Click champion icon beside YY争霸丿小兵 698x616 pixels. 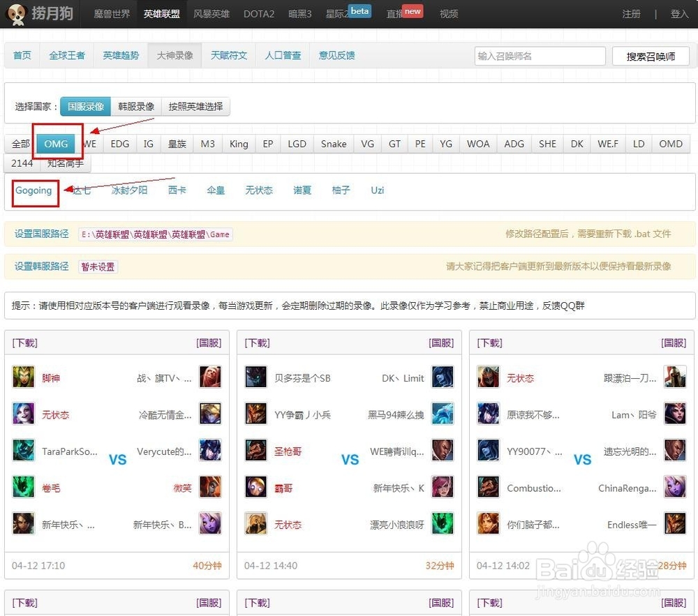(x=256, y=414)
